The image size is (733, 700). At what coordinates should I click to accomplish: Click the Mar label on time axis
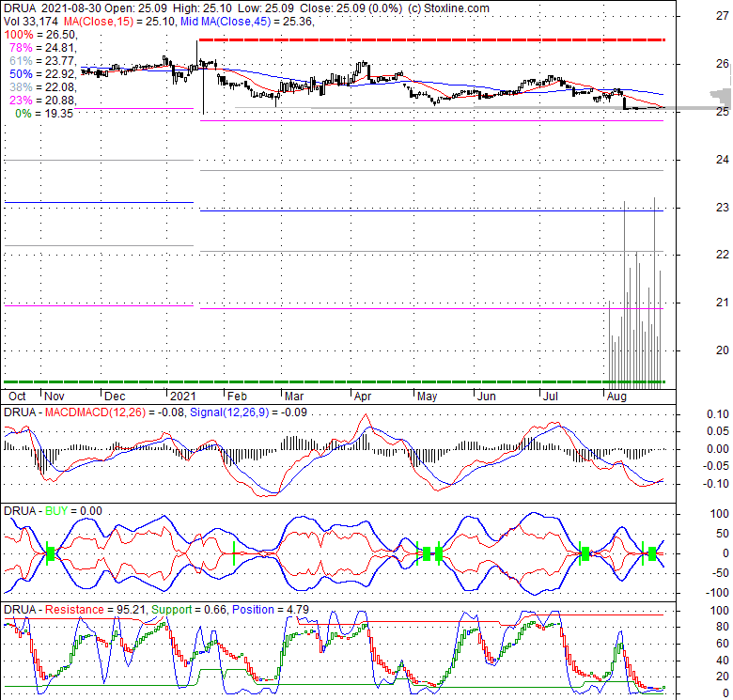(x=294, y=397)
